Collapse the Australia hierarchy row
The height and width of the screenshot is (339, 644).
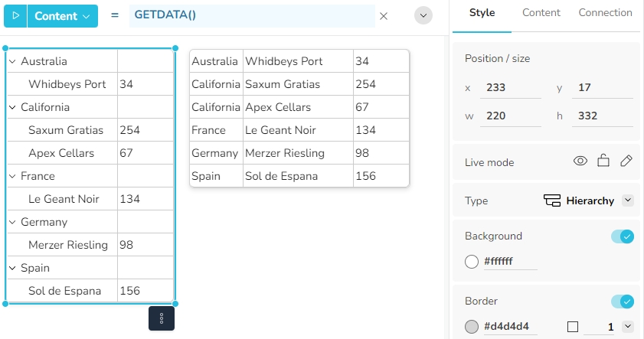pyautogui.click(x=12, y=61)
